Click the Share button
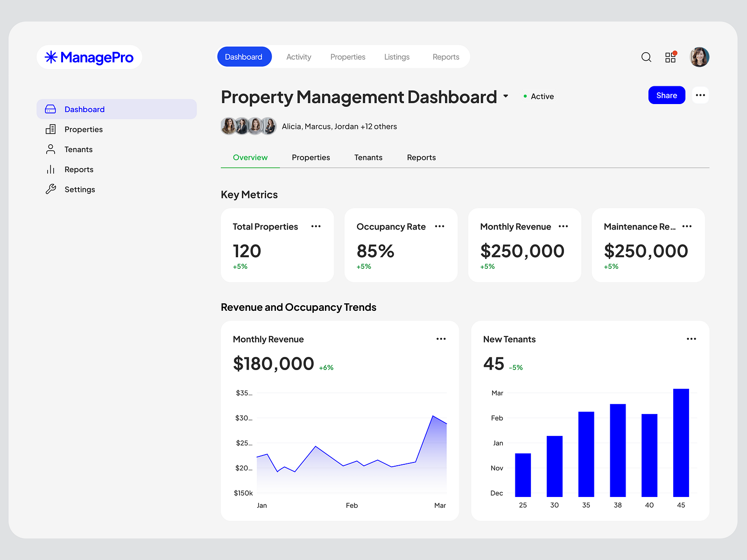The height and width of the screenshot is (560, 747). (x=667, y=95)
